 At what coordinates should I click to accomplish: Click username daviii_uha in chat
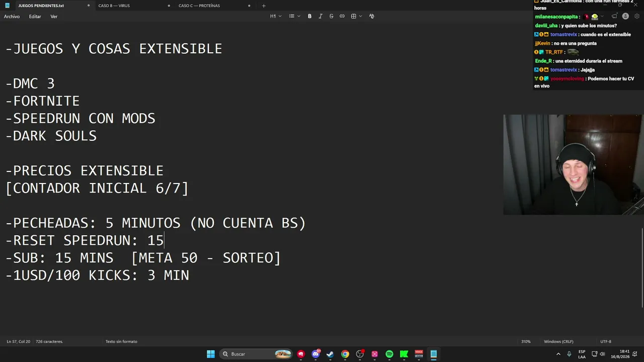[x=546, y=26]
